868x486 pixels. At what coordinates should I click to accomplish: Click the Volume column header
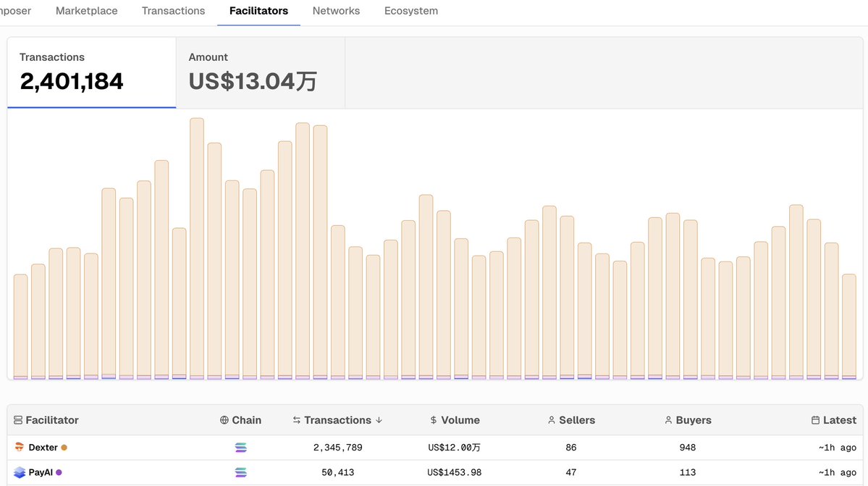pyautogui.click(x=455, y=420)
